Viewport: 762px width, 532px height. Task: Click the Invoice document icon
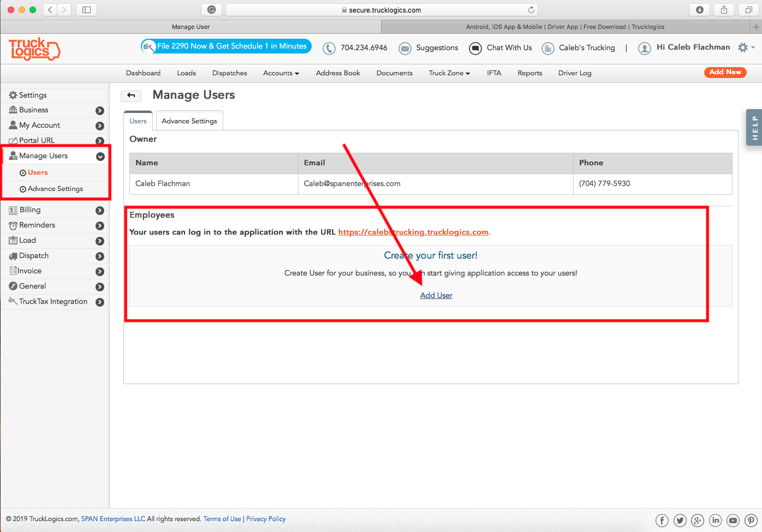[13, 271]
